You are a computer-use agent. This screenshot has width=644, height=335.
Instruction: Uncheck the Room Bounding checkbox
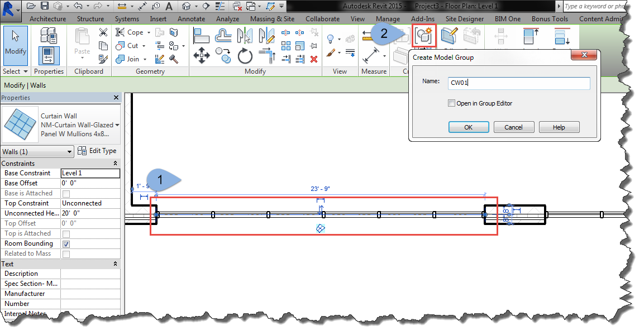(x=66, y=243)
